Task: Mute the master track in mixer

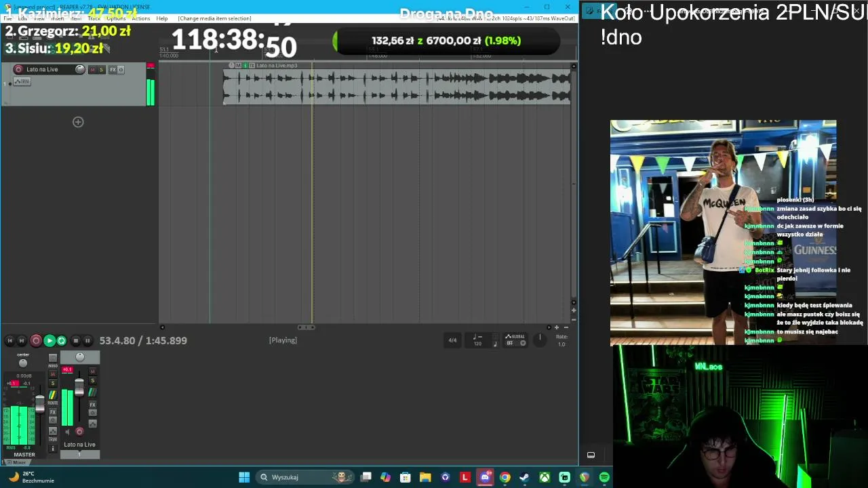Action: [53, 375]
